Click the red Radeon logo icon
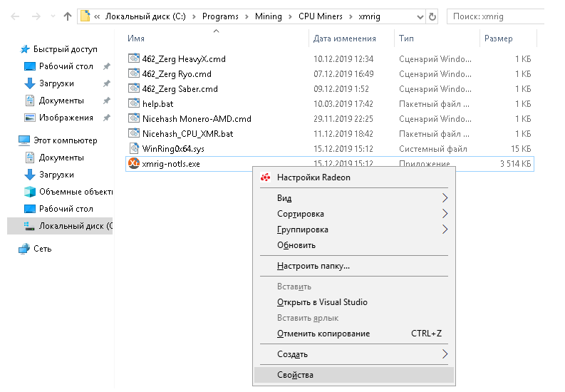The width and height of the screenshot is (565, 392). click(266, 177)
